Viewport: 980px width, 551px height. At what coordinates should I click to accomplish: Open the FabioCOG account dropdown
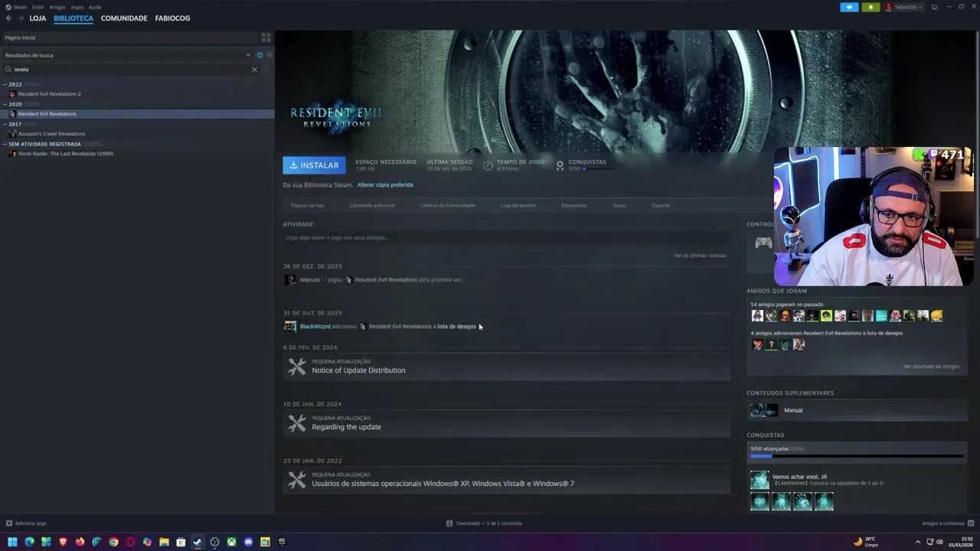click(x=903, y=7)
